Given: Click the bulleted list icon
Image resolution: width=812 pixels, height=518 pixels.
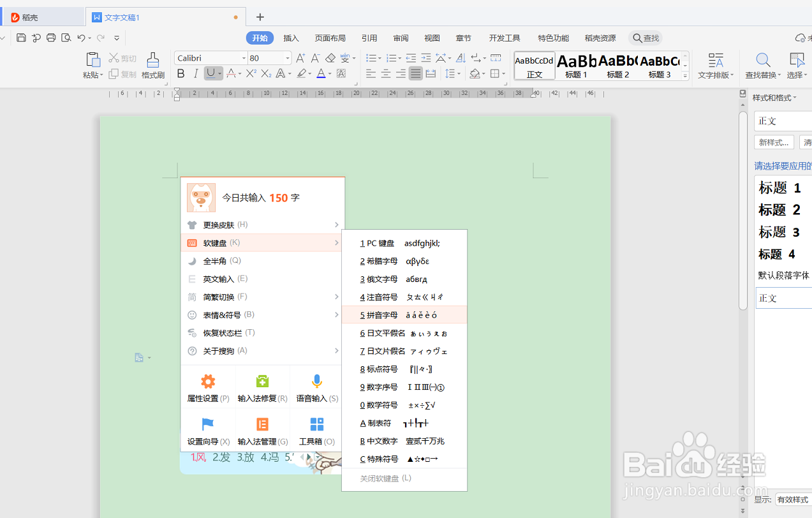Looking at the screenshot, I should [x=371, y=58].
